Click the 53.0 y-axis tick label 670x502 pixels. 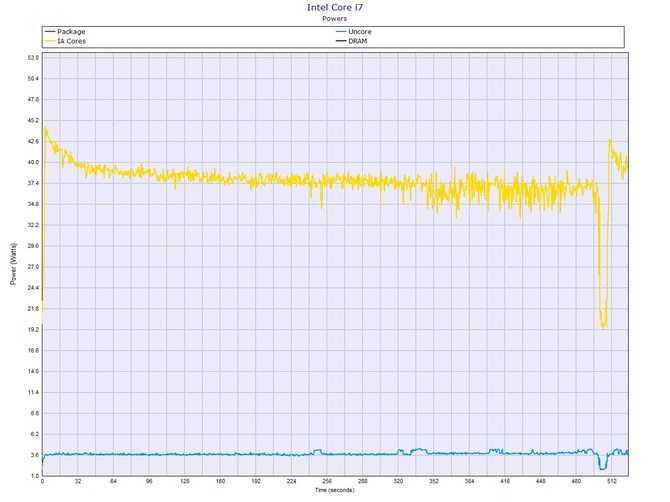(33, 58)
